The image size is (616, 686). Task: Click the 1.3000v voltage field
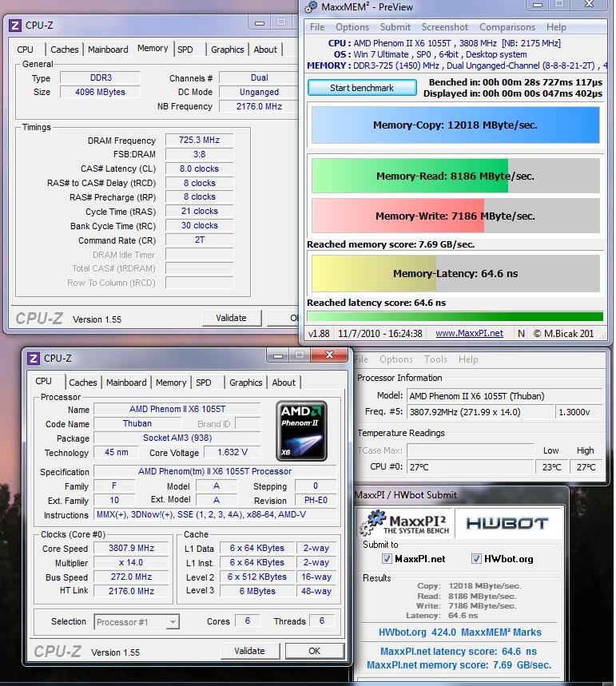tap(579, 412)
